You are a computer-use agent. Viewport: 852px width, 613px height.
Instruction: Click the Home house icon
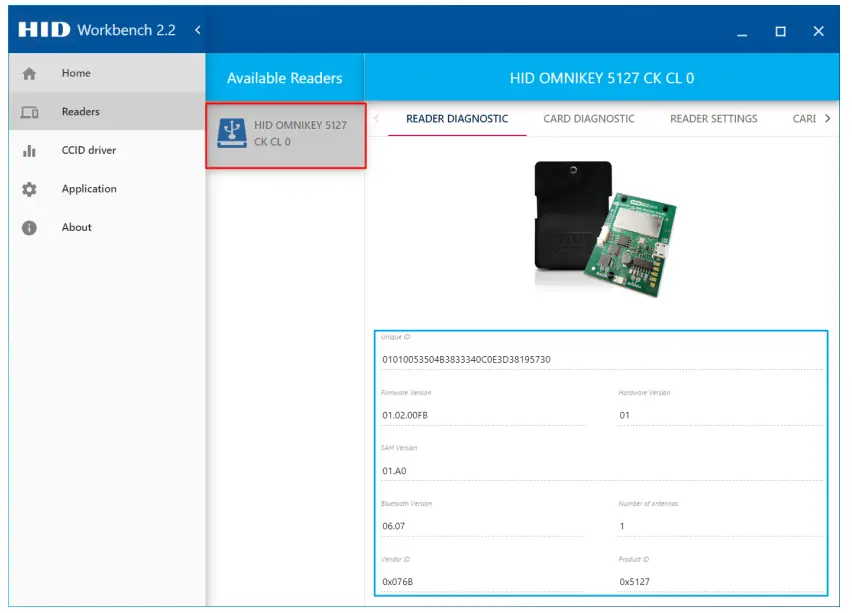coord(29,73)
